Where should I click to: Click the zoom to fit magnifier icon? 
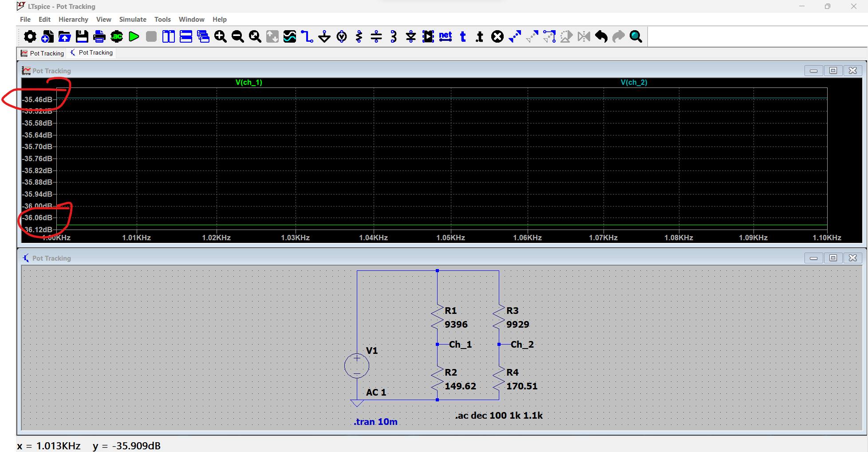[x=255, y=36]
